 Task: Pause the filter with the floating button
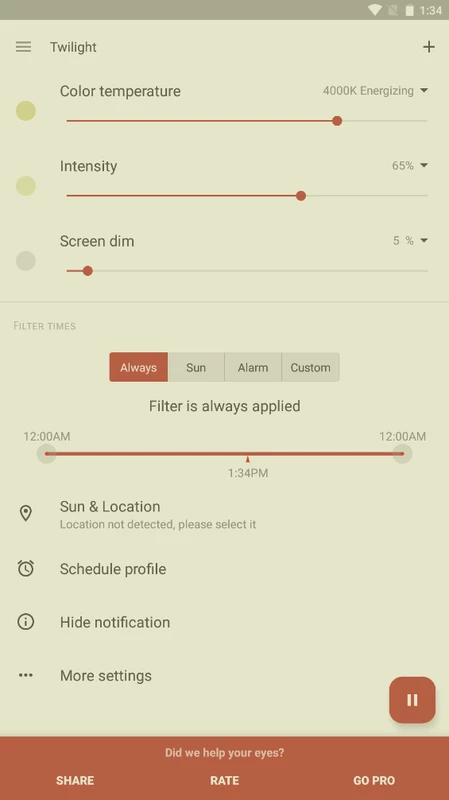coord(412,700)
